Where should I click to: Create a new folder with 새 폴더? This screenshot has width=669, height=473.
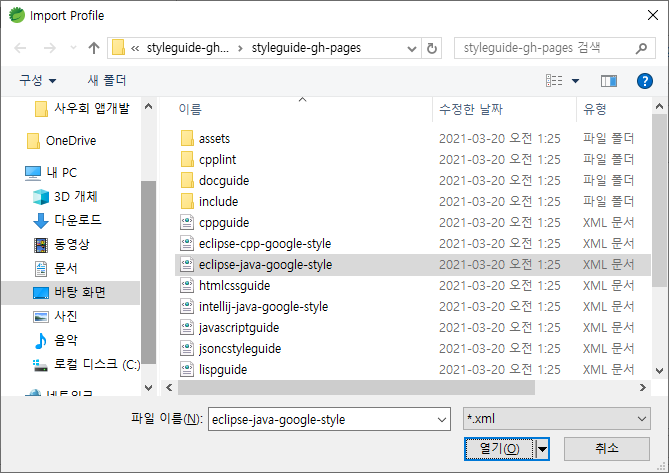[x=107, y=80]
